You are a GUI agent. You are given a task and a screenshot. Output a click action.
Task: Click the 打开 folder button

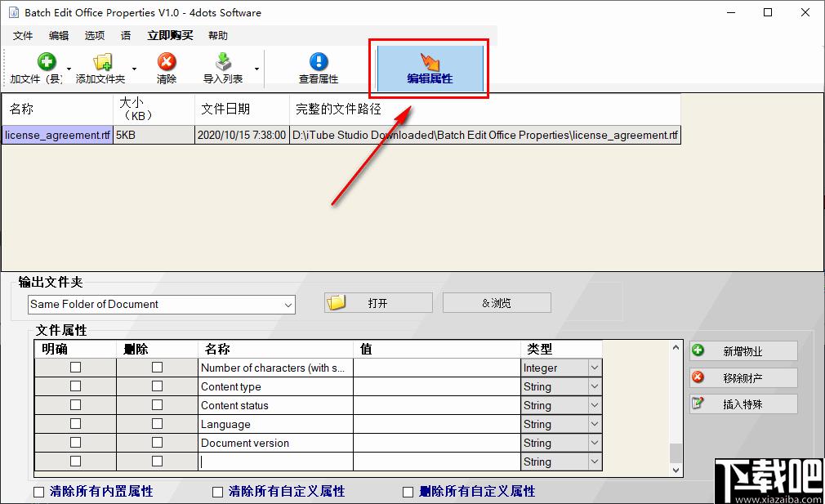click(x=378, y=302)
